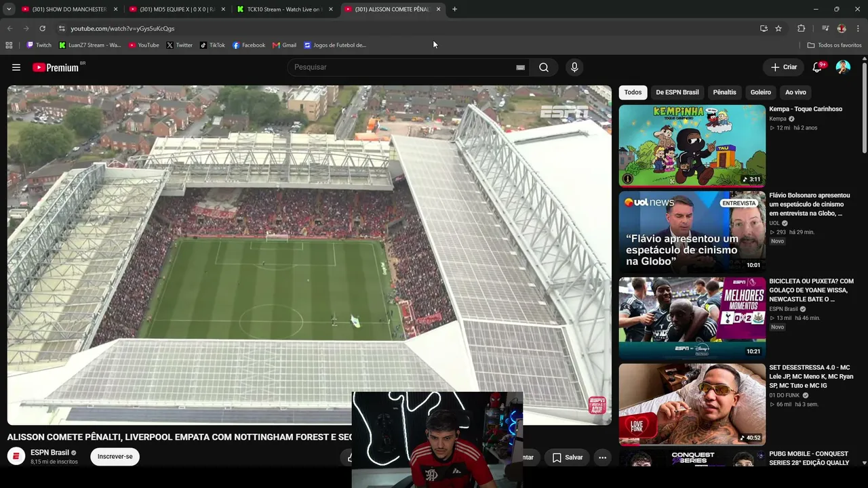Go back to the previous page
Viewport: 868px width, 488px height.
[x=9, y=28]
